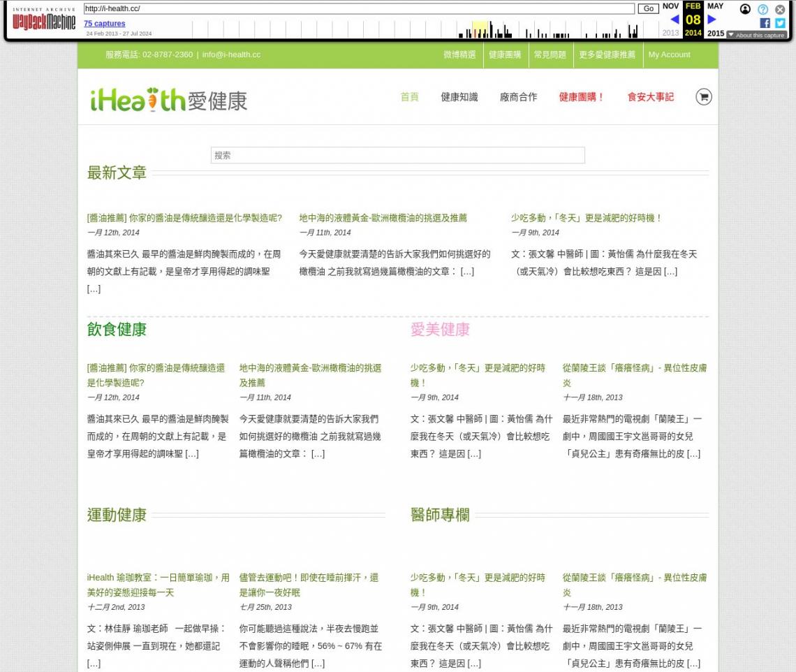Open 健康團購 in top green bar
Viewport: 796px width, 672px height.
pos(505,54)
